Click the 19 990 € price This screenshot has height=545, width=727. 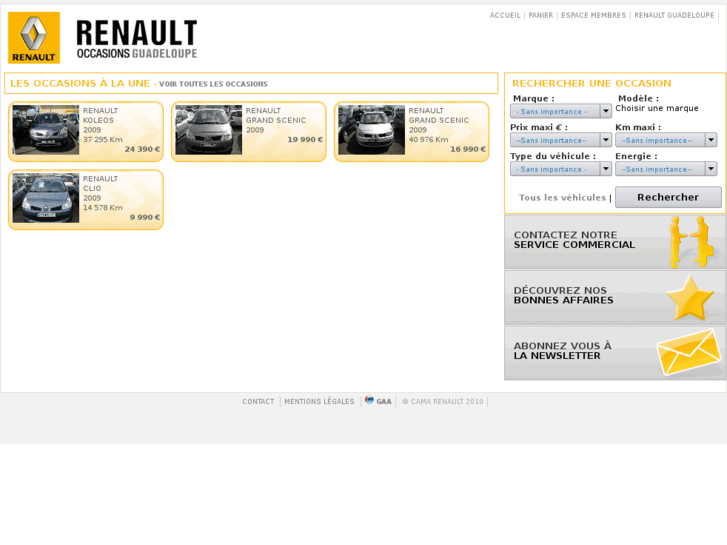click(305, 139)
